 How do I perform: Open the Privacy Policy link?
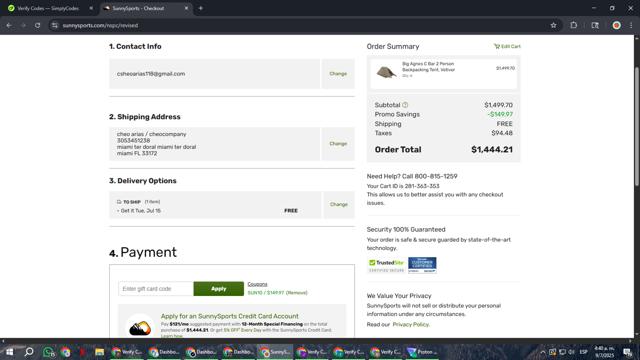click(411, 324)
